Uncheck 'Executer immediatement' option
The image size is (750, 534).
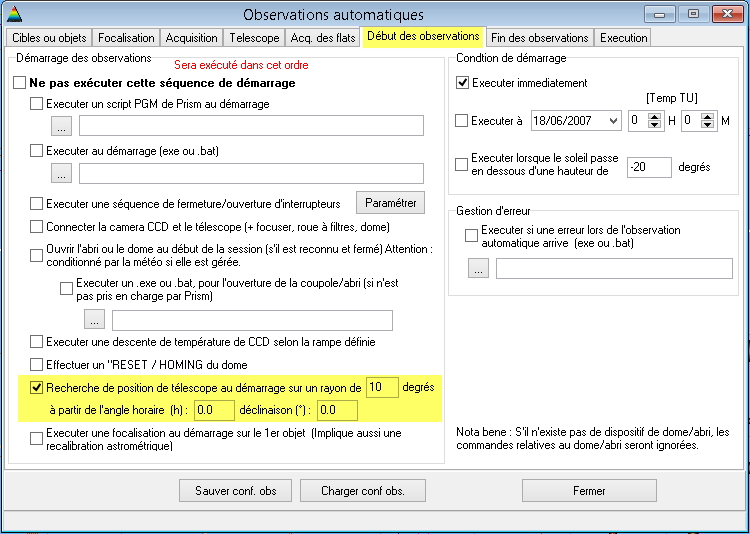coord(462,83)
